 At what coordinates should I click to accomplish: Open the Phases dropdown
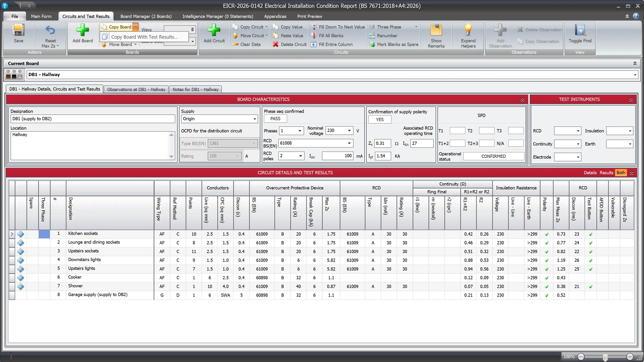pyautogui.click(x=300, y=131)
